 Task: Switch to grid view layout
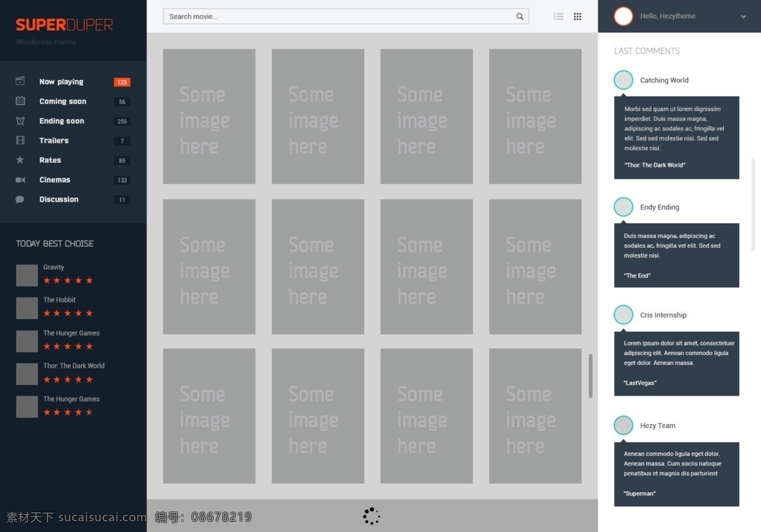tap(578, 16)
